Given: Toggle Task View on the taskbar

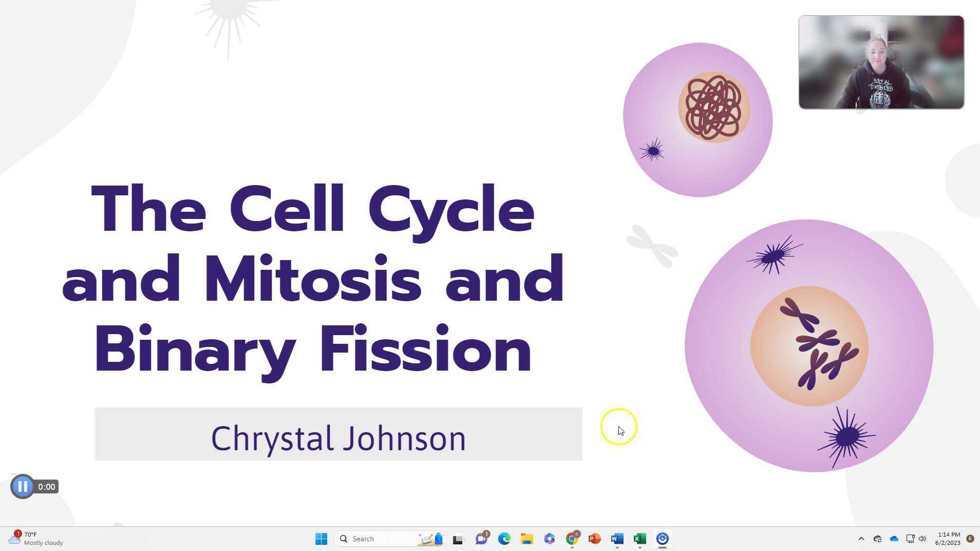Looking at the screenshot, I should pyautogui.click(x=458, y=539).
